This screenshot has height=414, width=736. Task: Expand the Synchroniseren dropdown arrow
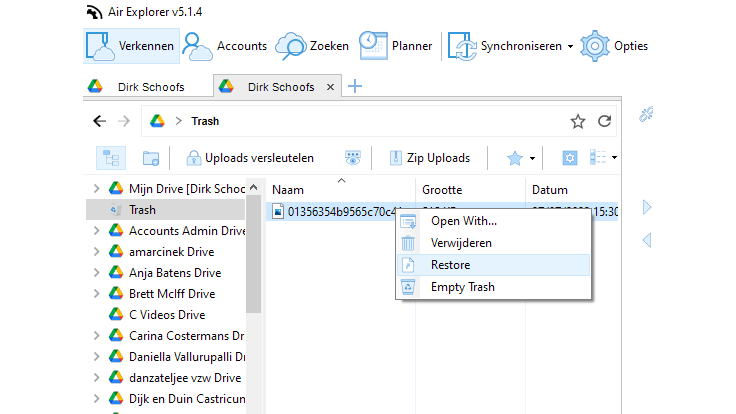(570, 46)
